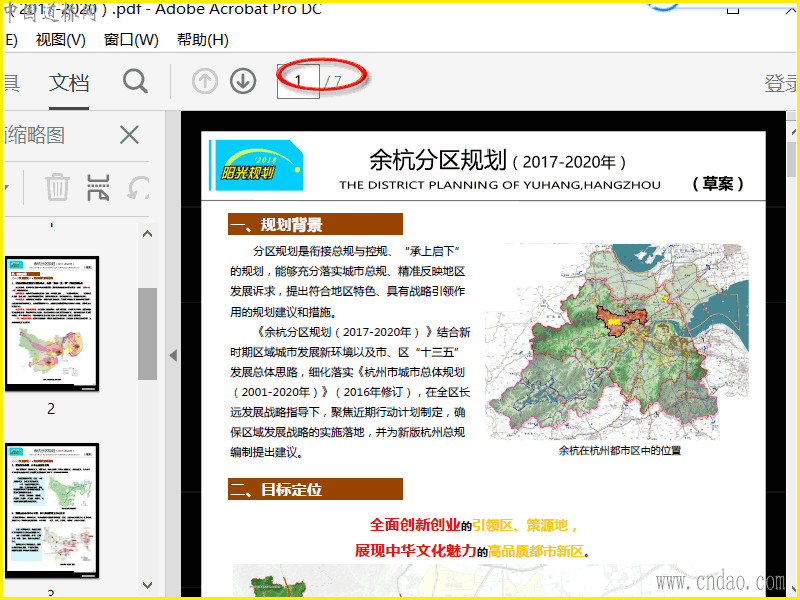Screen dimensions: 800x600
Task: Open the 窗口(W) menu
Action: (x=131, y=40)
